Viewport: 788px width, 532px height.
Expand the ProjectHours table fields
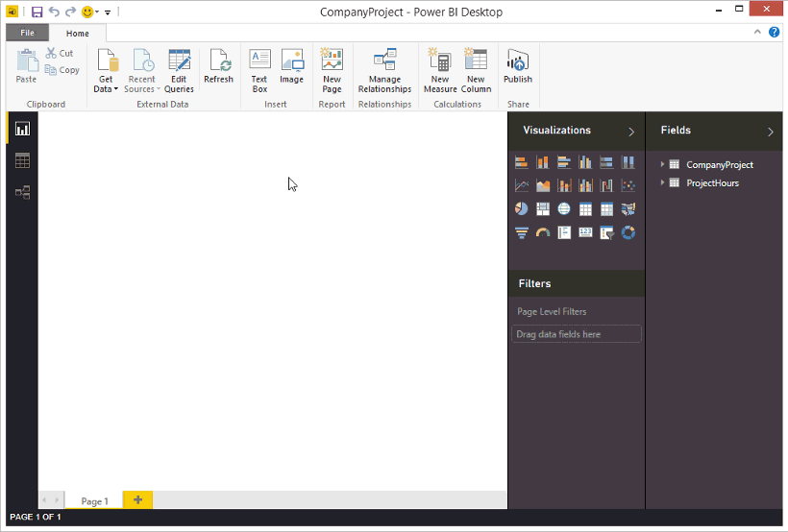coord(662,182)
